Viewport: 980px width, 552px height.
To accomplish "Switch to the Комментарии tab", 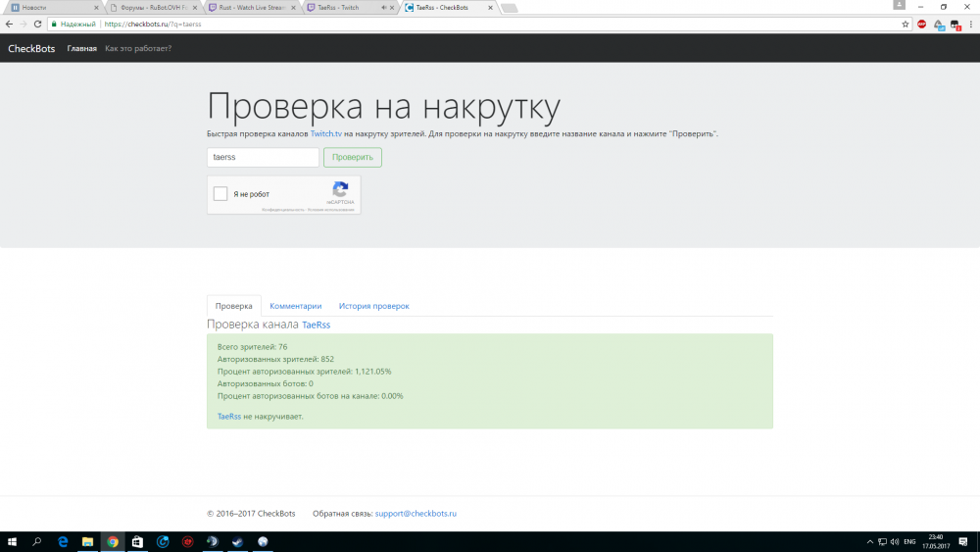I will (295, 306).
